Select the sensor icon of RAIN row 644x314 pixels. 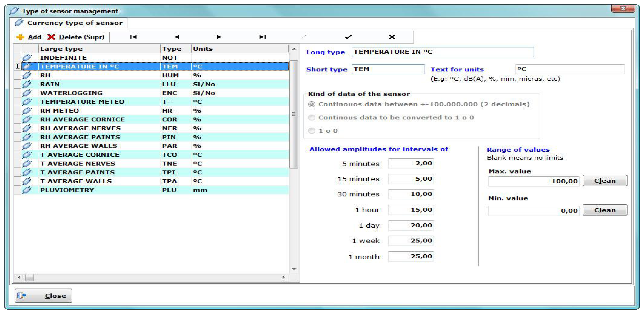pos(27,84)
